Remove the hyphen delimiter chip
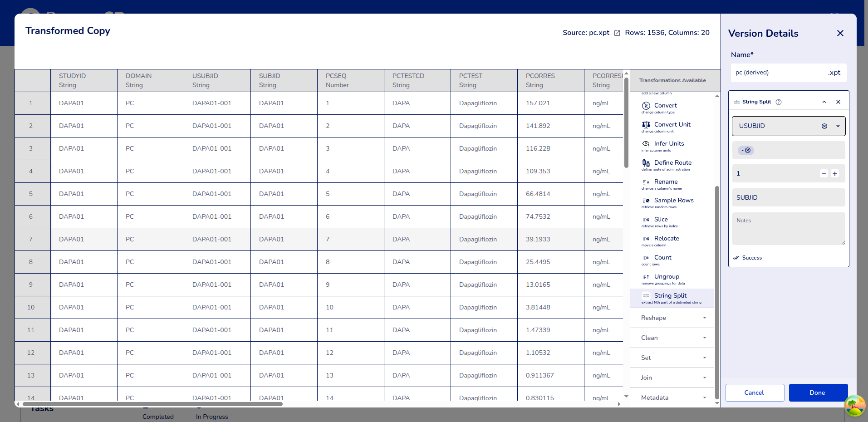Image resolution: width=868 pixels, height=422 pixels. [x=748, y=150]
